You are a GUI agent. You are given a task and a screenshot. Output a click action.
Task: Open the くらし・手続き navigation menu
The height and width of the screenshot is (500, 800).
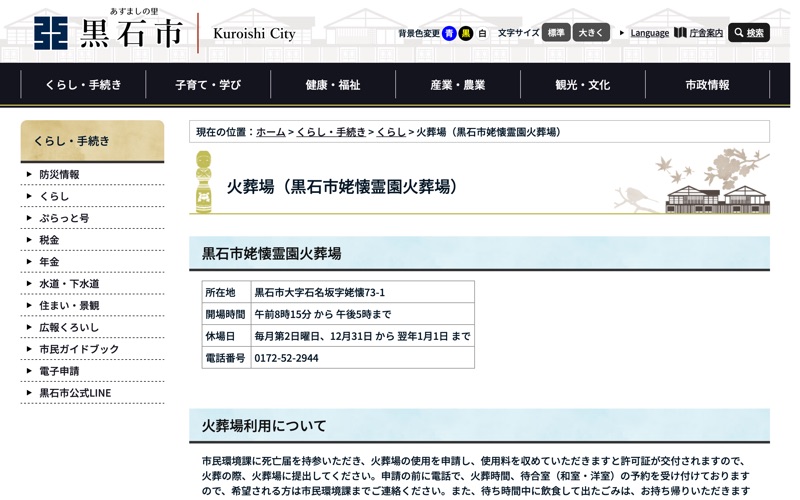pos(83,85)
